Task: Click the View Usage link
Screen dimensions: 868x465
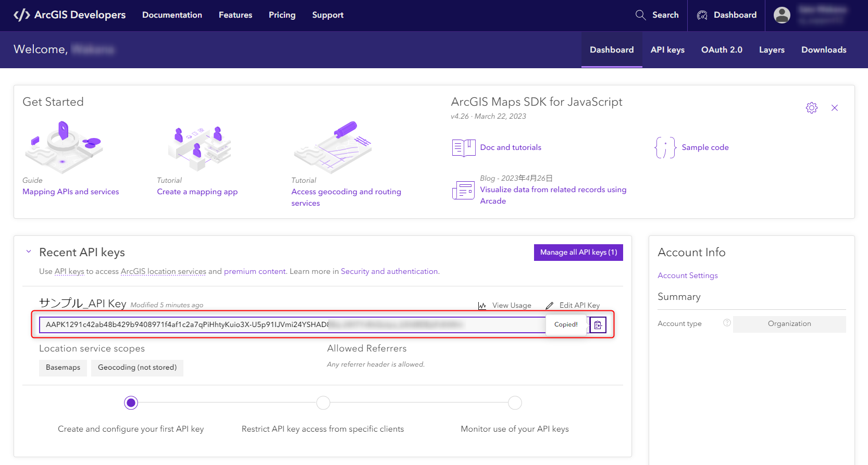Action: coord(512,306)
